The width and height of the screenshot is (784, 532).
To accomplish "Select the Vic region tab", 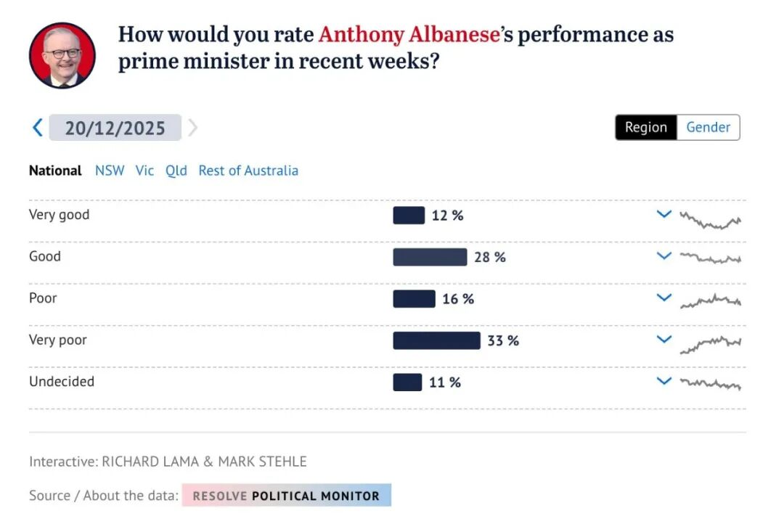I will click(x=144, y=171).
